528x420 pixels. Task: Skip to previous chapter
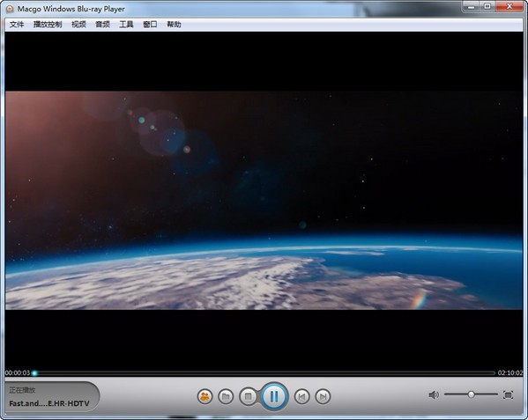click(301, 397)
